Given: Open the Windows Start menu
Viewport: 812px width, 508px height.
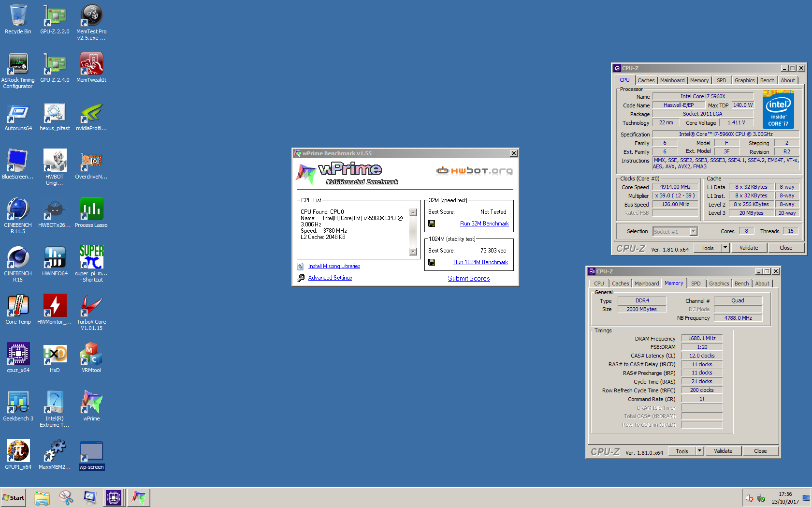Looking at the screenshot, I should (13, 498).
